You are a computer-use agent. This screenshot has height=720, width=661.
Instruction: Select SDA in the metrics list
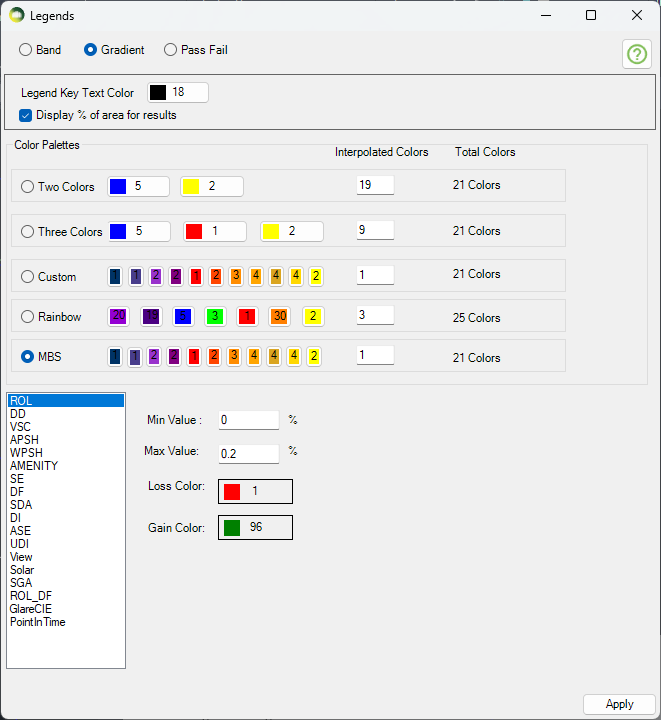pyautogui.click(x=66, y=505)
